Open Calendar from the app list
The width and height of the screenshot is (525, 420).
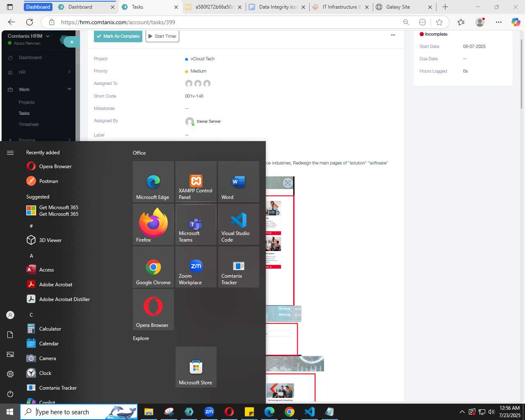click(x=43, y=343)
